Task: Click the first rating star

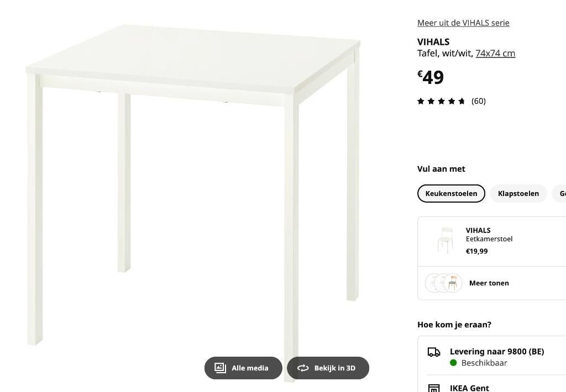Action: [420, 101]
